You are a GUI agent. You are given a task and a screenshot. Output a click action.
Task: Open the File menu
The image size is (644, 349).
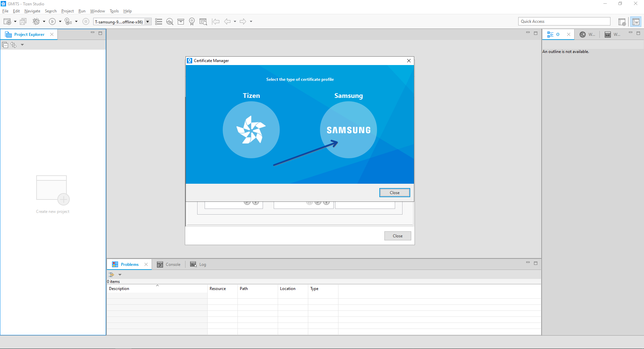(5, 11)
